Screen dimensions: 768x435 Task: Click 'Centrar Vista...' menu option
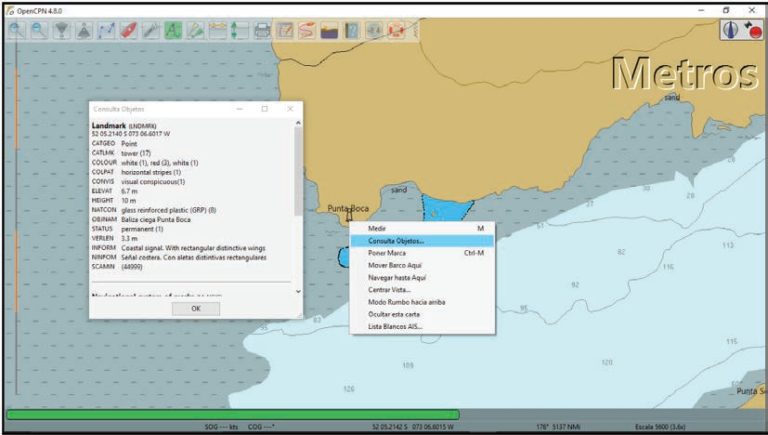coord(389,290)
